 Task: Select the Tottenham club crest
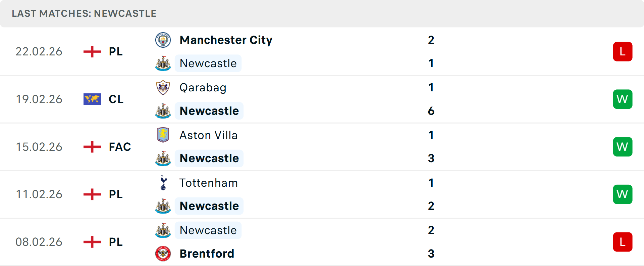pos(163,183)
